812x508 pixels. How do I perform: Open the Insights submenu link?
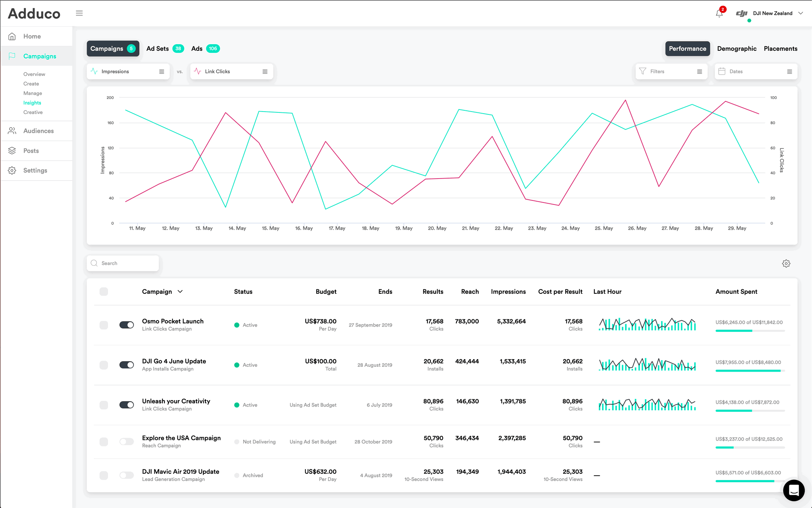pos(32,103)
